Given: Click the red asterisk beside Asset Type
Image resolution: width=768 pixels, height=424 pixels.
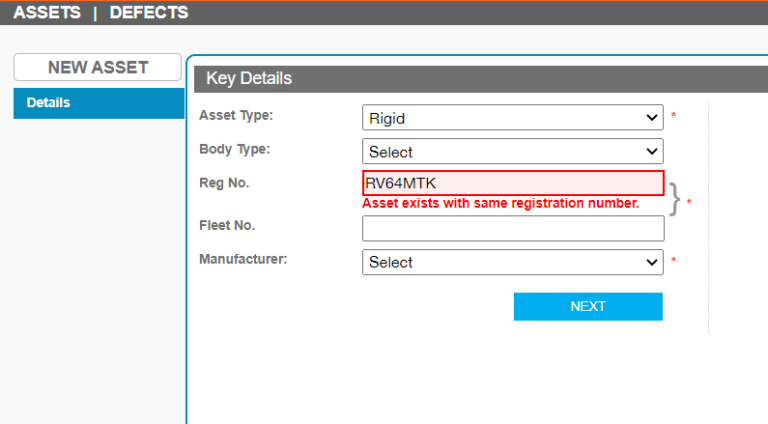Looking at the screenshot, I should point(673,116).
